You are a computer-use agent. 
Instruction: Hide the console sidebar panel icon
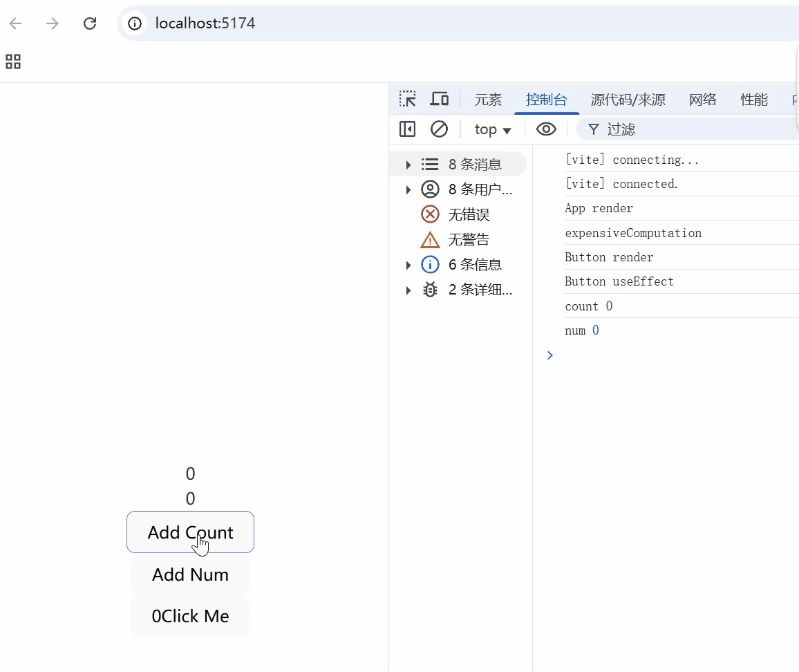point(407,129)
